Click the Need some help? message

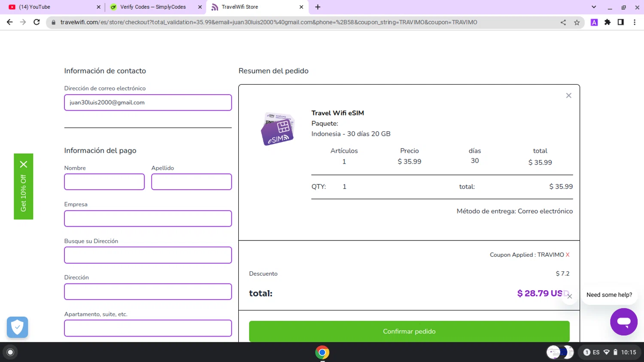click(x=609, y=295)
